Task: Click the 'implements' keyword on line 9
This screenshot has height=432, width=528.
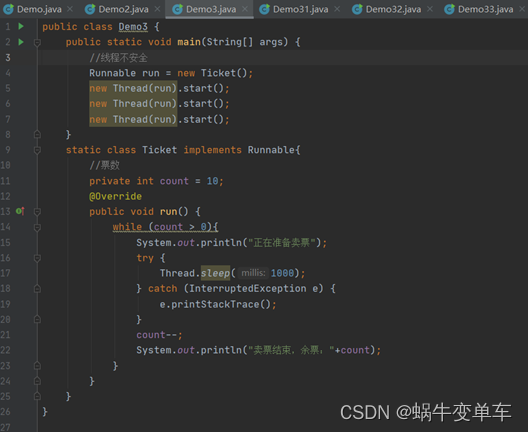Action: click(x=212, y=150)
